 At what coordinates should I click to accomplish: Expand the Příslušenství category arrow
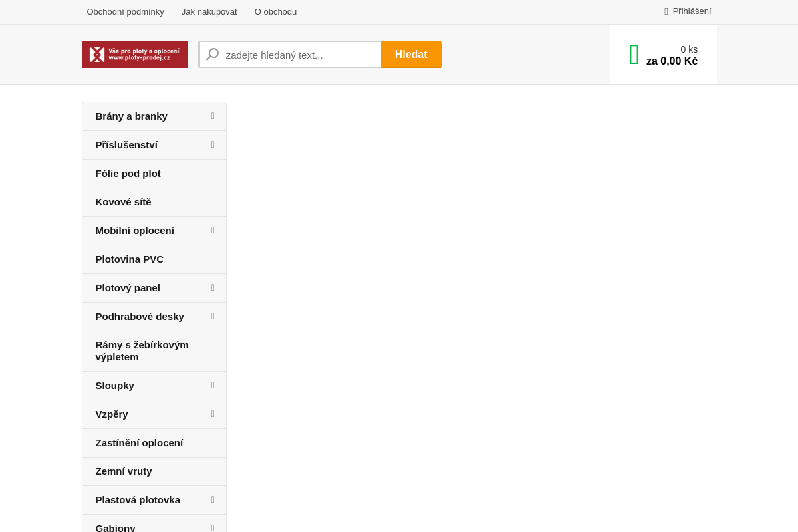(x=213, y=145)
